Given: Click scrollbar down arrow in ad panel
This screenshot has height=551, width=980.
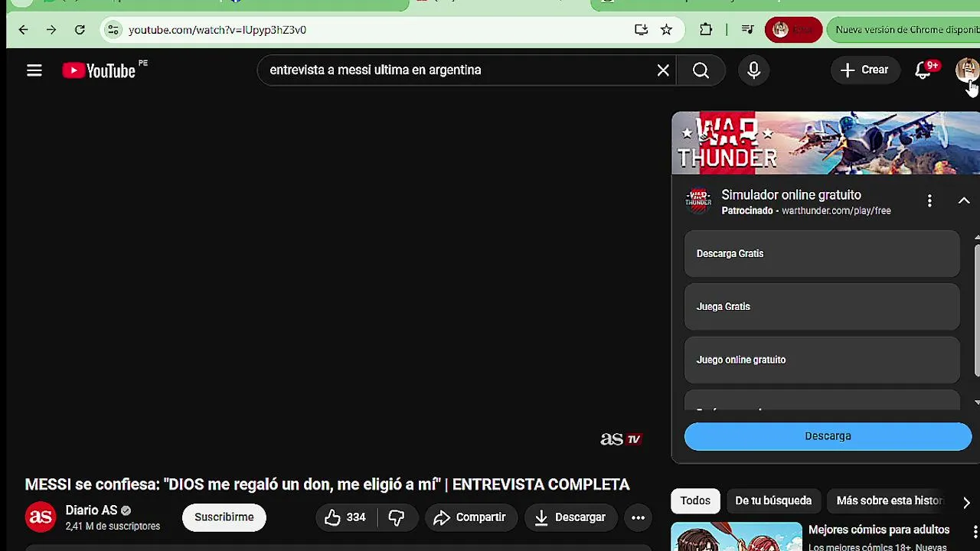Looking at the screenshot, I should (976, 403).
